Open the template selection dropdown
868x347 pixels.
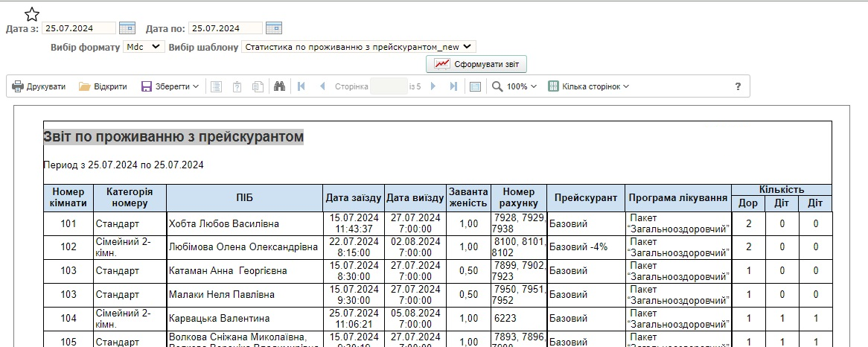click(358, 46)
